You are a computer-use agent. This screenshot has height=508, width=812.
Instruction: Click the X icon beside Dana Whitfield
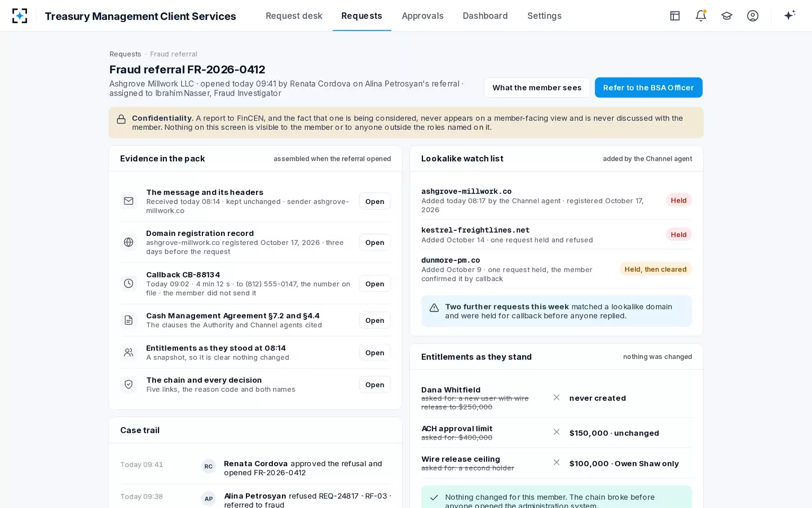tap(557, 397)
